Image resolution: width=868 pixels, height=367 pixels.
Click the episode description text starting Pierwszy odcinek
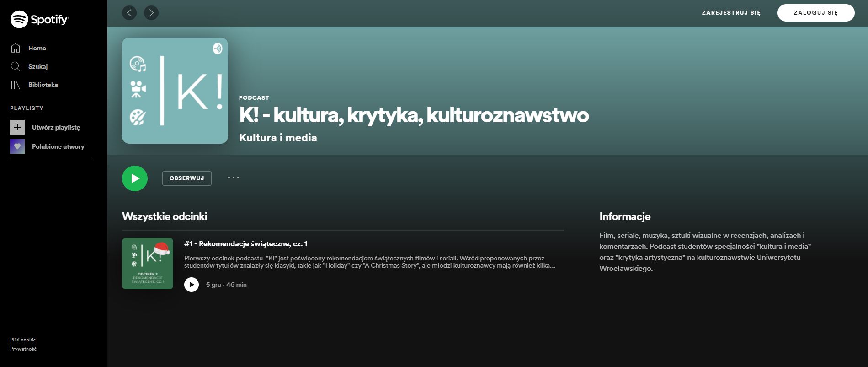pyautogui.click(x=370, y=262)
